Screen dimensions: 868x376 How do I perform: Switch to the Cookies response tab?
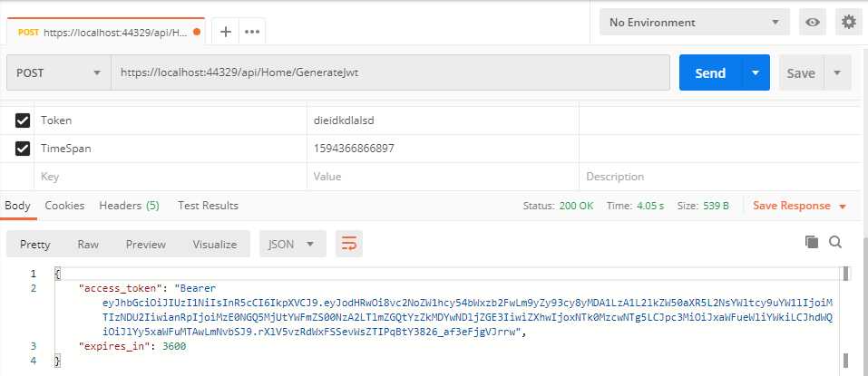[63, 206]
